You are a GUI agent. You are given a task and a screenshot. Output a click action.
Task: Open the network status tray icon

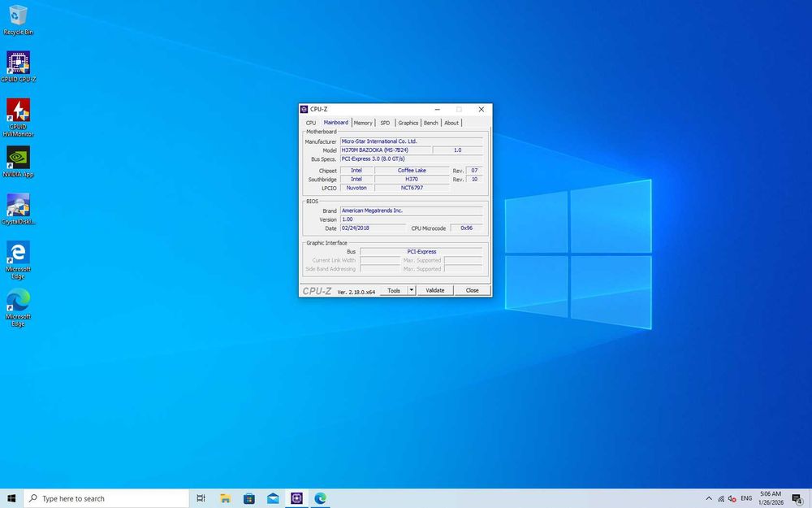click(x=721, y=499)
